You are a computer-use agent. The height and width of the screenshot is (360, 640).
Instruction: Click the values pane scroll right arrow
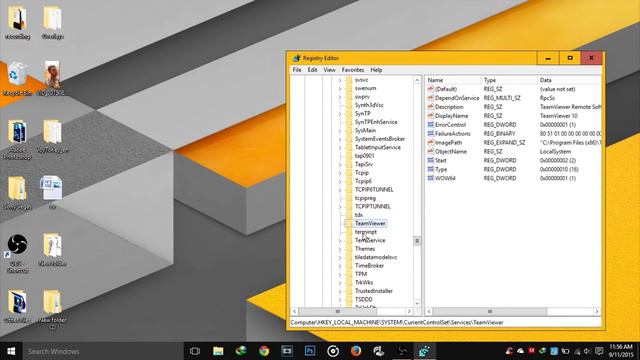597,311
